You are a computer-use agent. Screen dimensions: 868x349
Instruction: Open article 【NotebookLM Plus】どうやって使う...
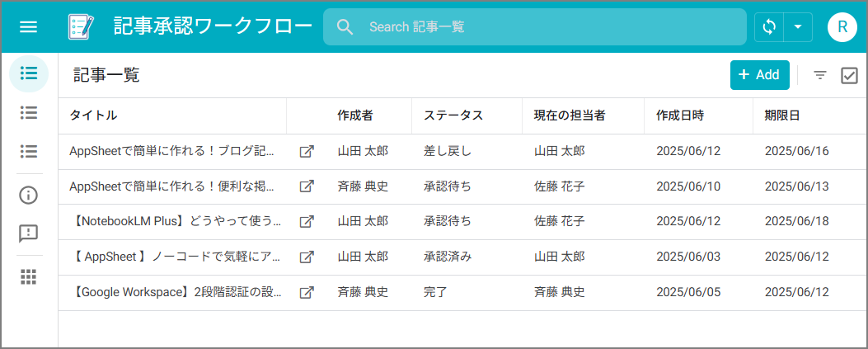click(x=176, y=222)
